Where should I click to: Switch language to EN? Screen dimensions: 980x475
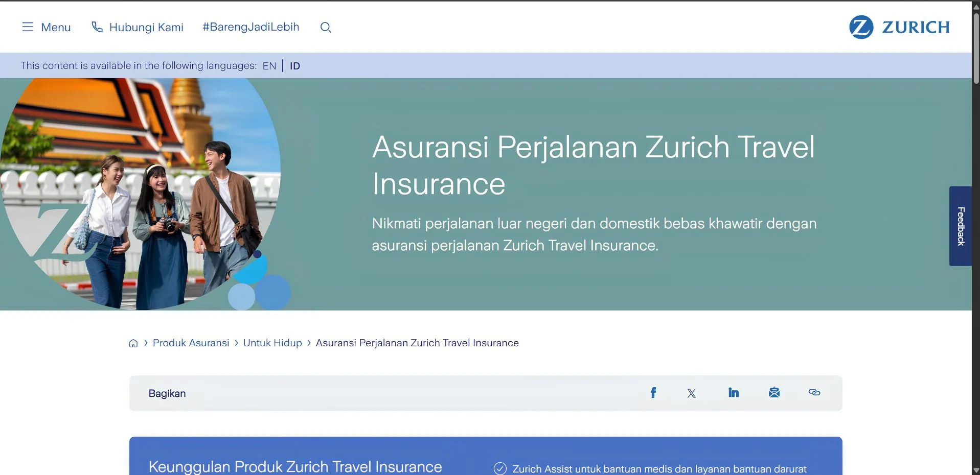pyautogui.click(x=269, y=66)
